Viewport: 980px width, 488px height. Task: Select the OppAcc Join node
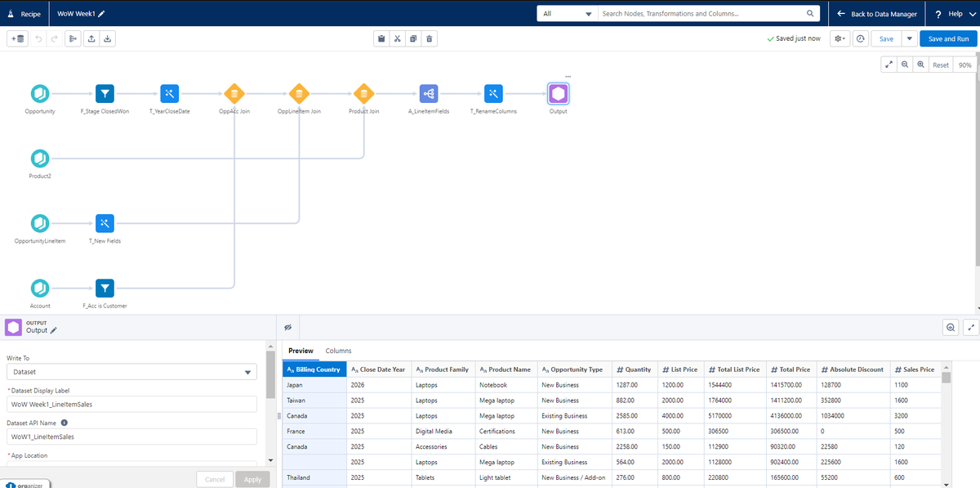tap(234, 94)
